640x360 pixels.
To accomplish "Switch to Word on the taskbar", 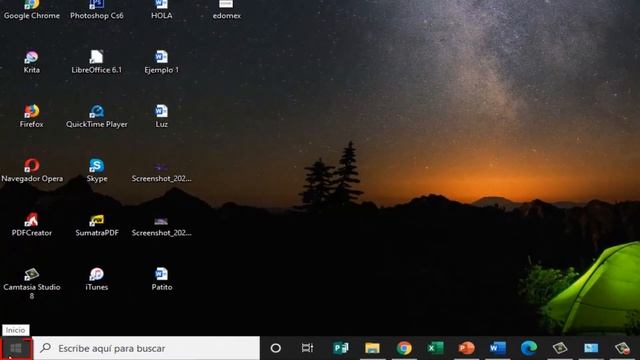I will (x=498, y=348).
